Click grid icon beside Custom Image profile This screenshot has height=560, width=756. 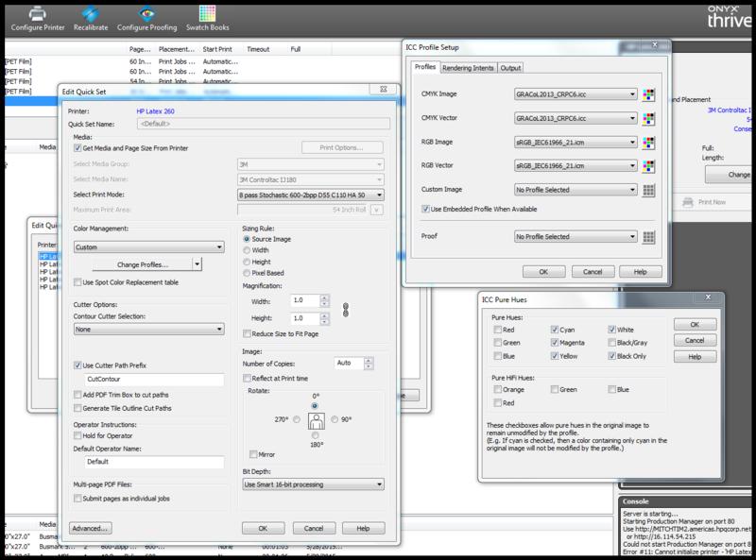point(648,190)
